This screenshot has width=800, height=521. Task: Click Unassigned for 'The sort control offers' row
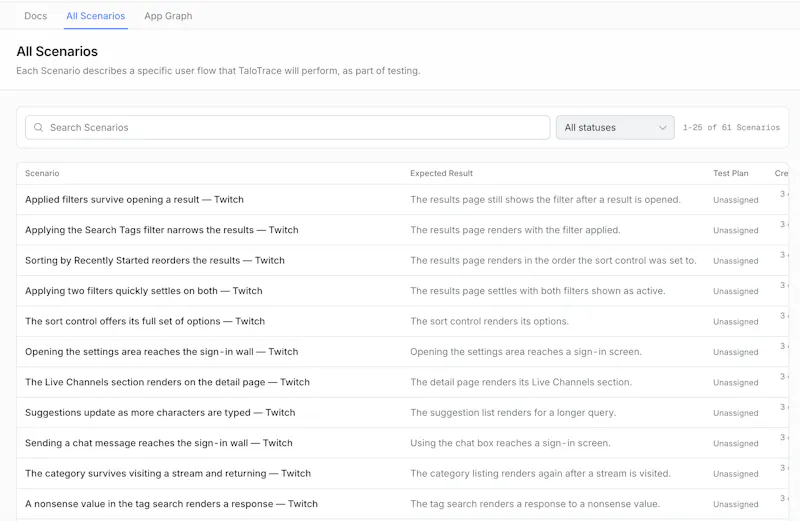point(736,322)
